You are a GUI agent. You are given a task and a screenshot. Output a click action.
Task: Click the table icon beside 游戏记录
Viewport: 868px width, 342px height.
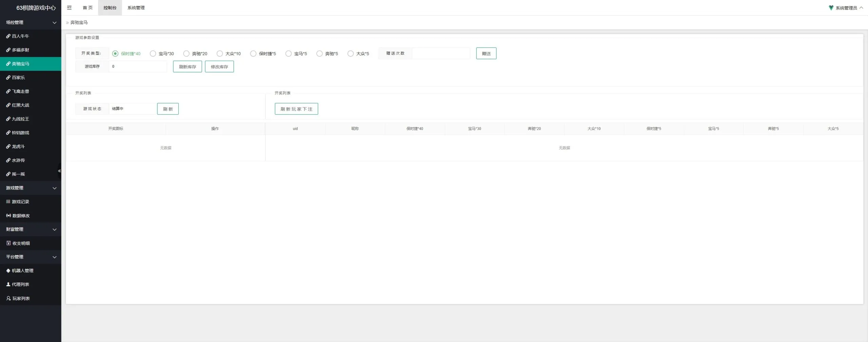[x=8, y=202]
